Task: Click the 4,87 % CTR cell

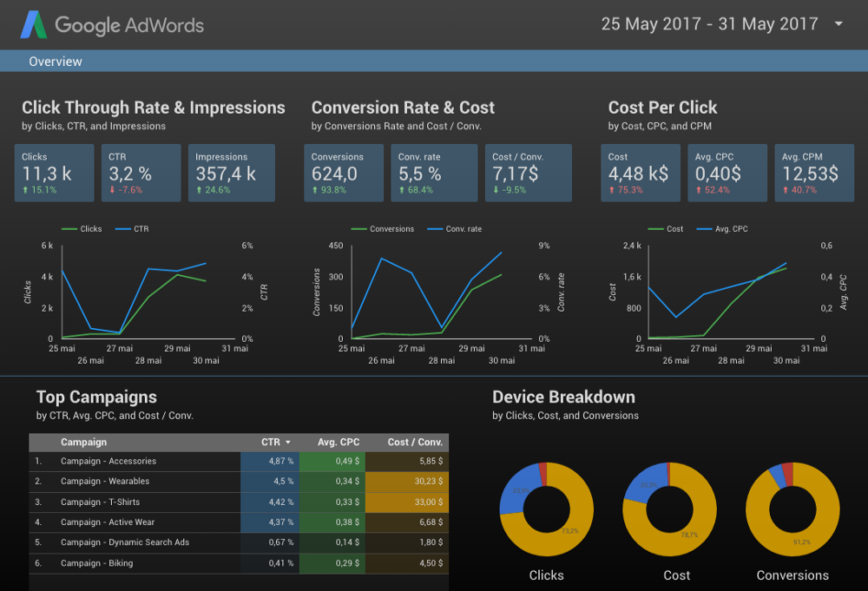Action: point(270,461)
